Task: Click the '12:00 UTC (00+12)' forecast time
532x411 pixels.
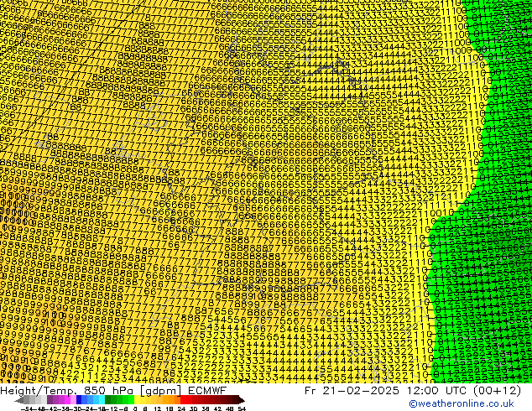Action: [x=464, y=391]
